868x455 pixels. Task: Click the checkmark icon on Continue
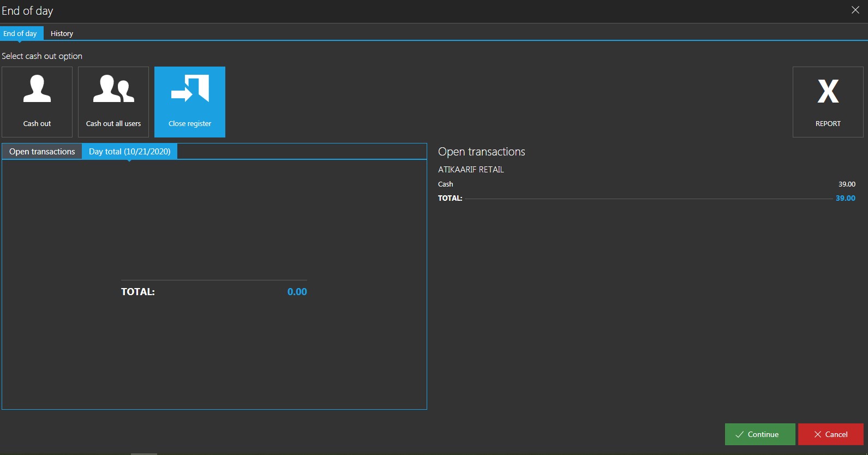pos(739,435)
